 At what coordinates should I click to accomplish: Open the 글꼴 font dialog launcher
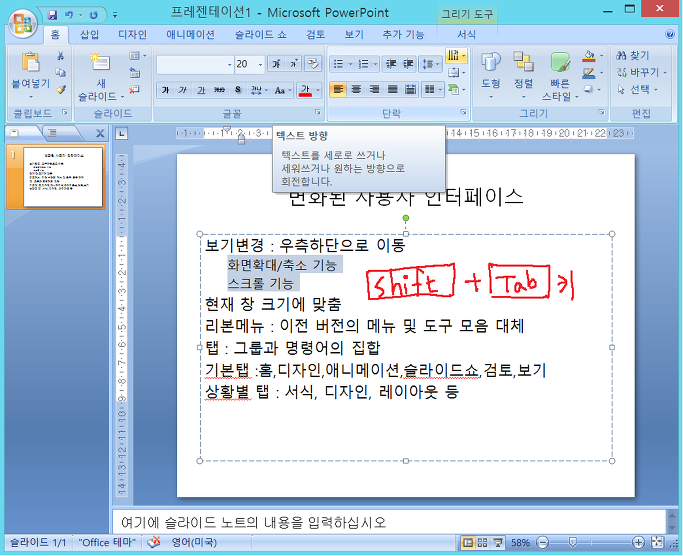[318, 112]
